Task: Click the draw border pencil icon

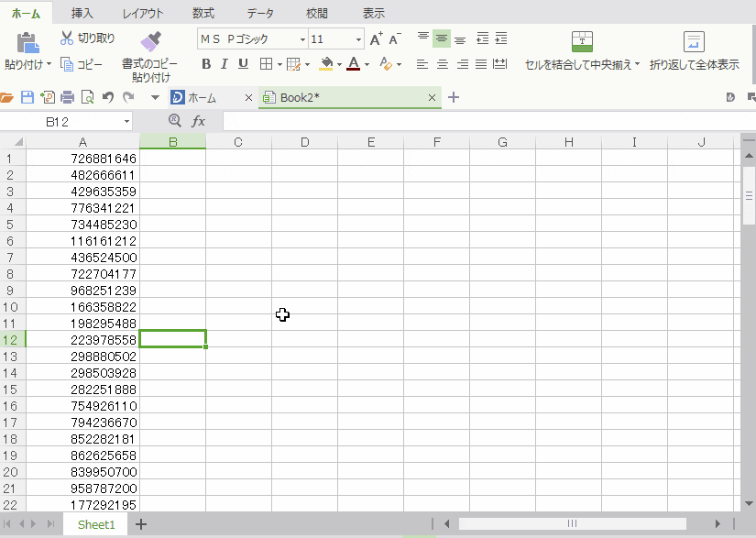Action: coord(293,64)
